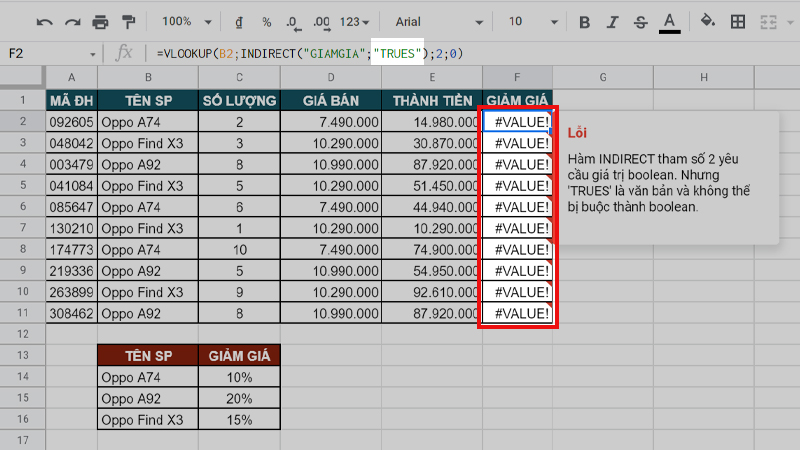This screenshot has height=450, width=800.
Task: Click the select-all corner box
Action: point(22,77)
